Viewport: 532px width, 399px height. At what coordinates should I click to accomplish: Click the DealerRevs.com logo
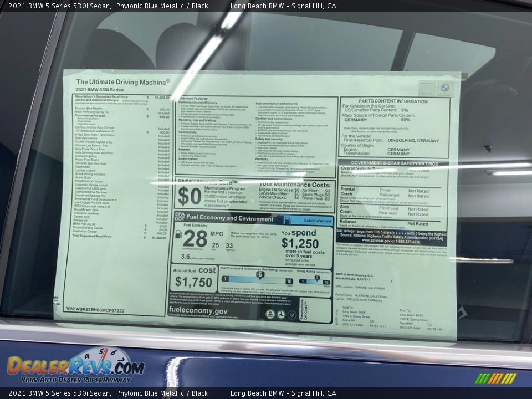(76, 366)
